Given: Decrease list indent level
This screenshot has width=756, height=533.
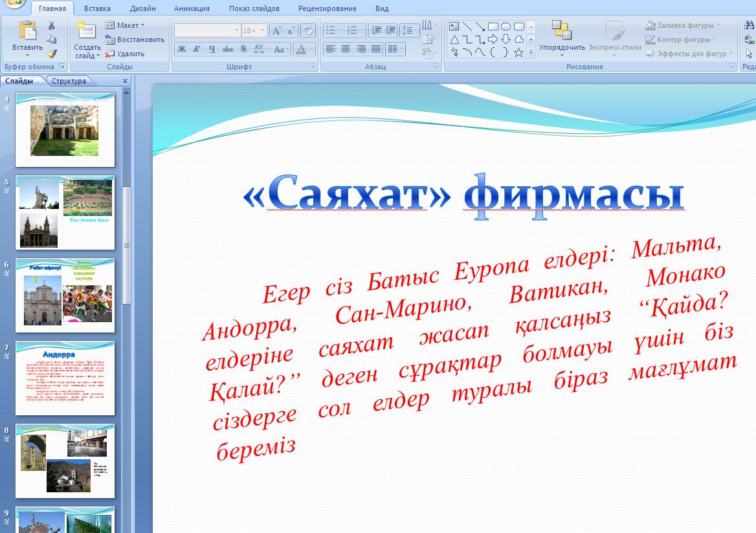Looking at the screenshot, I should click(376, 30).
